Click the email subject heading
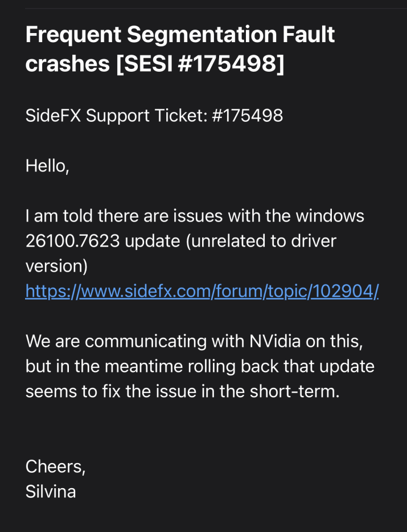Viewport: 407px width, 532px height. click(180, 50)
